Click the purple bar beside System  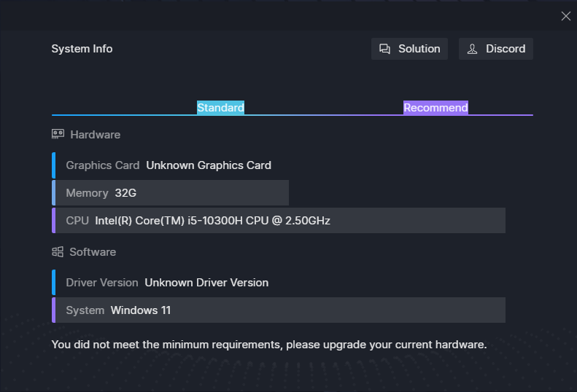click(53, 310)
